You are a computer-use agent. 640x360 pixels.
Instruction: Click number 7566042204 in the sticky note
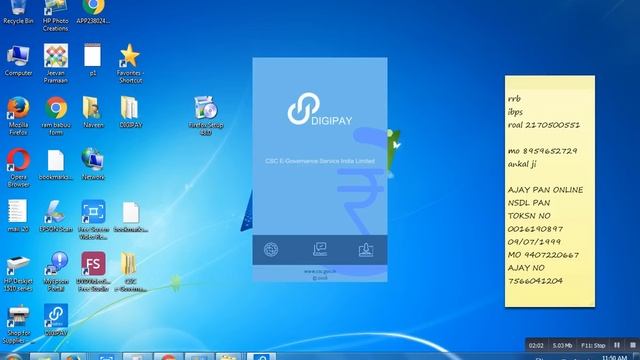535,281
